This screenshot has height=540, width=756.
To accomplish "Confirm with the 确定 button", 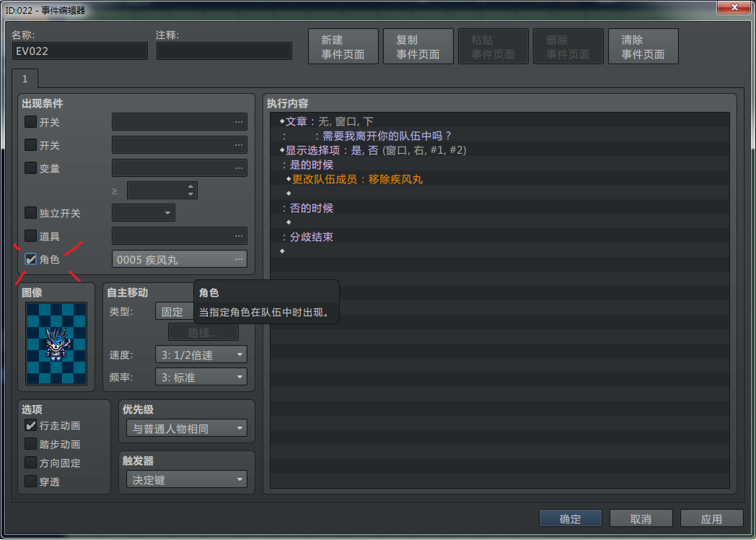I will tap(571, 518).
